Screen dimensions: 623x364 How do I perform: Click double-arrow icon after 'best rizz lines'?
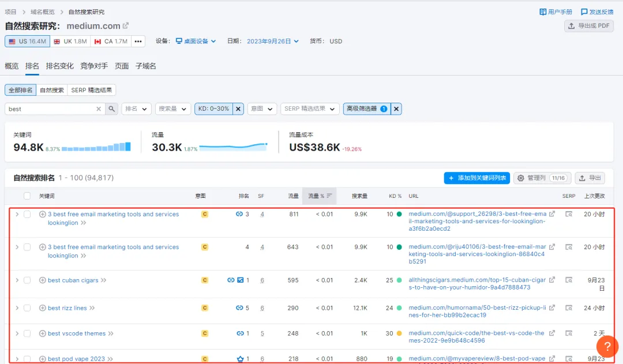(x=92, y=308)
